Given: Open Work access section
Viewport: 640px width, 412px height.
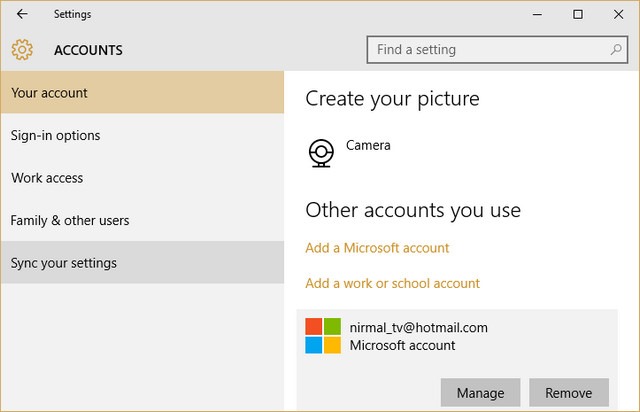Looking at the screenshot, I should 142,178.
